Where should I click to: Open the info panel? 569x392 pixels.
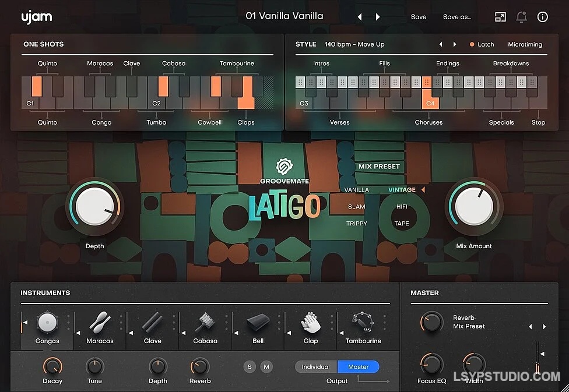542,17
